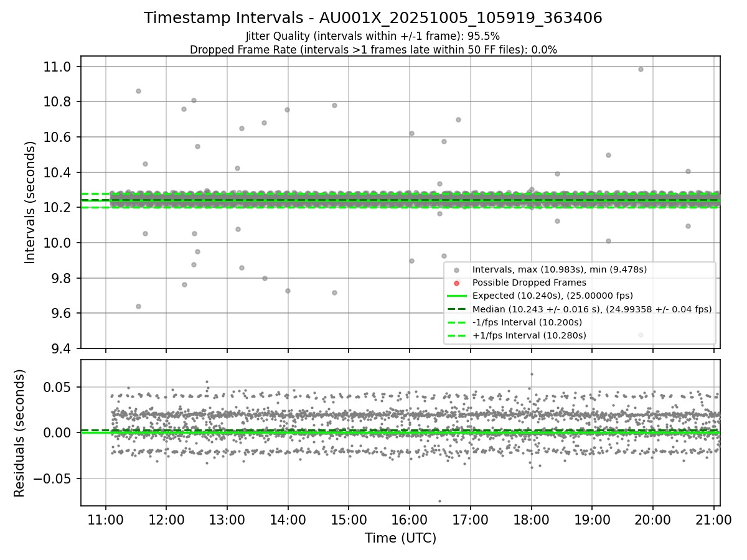Select legend entry Median (10.243 +/- 0.016 s)
Screen dimensions: 747x560
592,309
